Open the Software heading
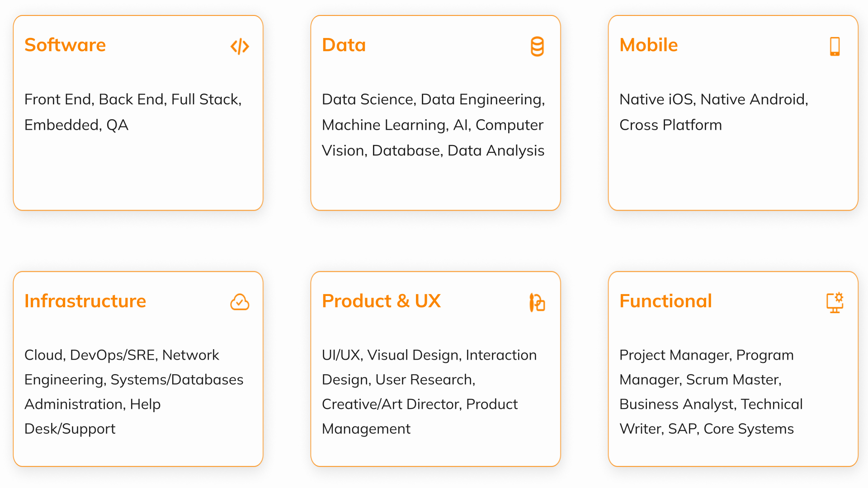 [65, 45]
